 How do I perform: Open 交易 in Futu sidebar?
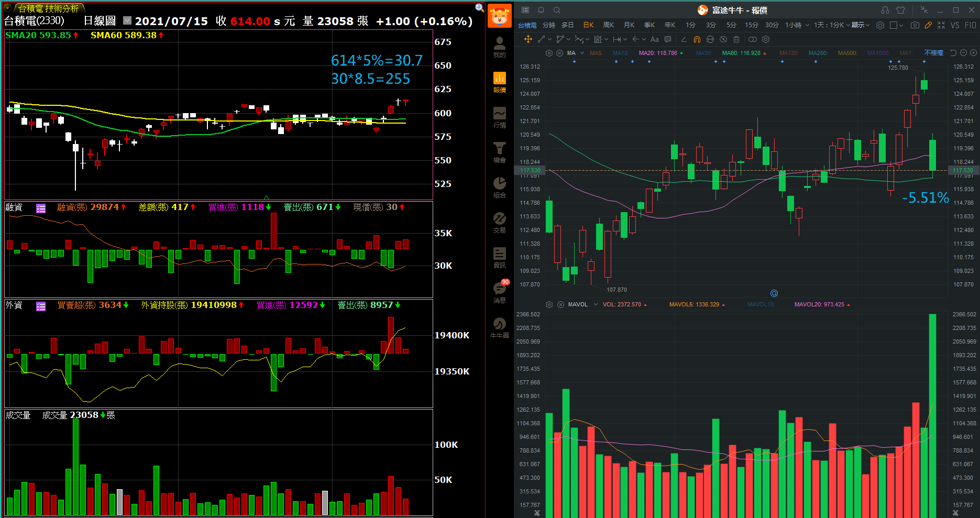pyautogui.click(x=500, y=223)
